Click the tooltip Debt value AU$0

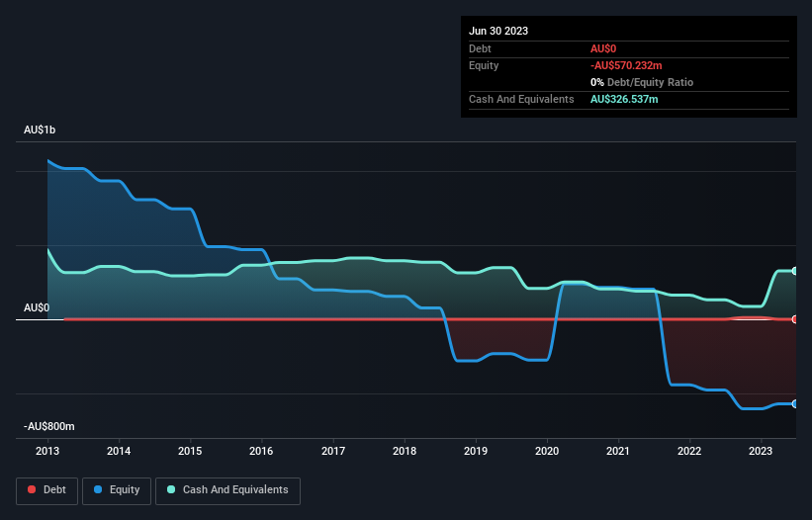pos(603,48)
